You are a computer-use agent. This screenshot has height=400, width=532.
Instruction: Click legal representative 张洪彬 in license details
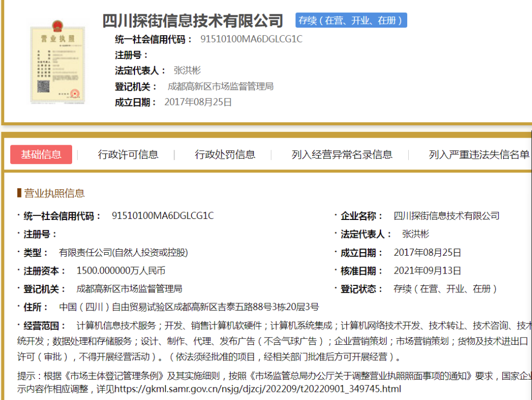pyautogui.click(x=415, y=234)
